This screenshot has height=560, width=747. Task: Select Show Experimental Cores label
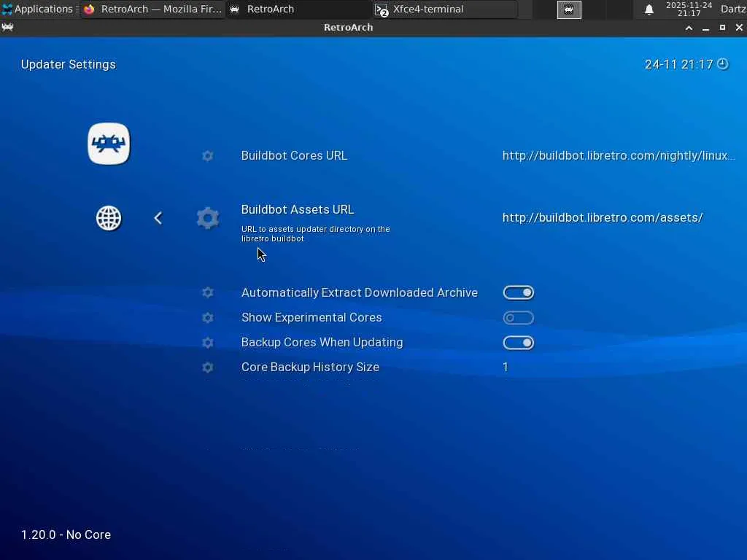pyautogui.click(x=311, y=318)
